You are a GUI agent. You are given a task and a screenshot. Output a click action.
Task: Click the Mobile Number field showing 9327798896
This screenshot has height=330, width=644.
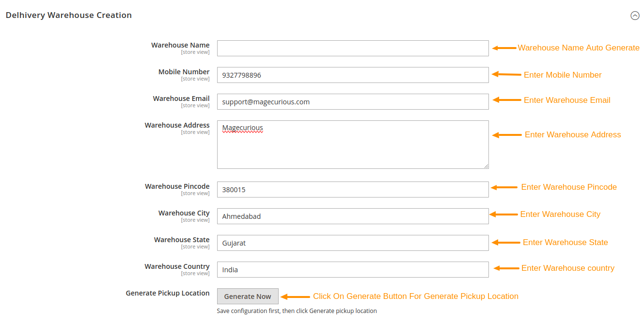click(352, 75)
